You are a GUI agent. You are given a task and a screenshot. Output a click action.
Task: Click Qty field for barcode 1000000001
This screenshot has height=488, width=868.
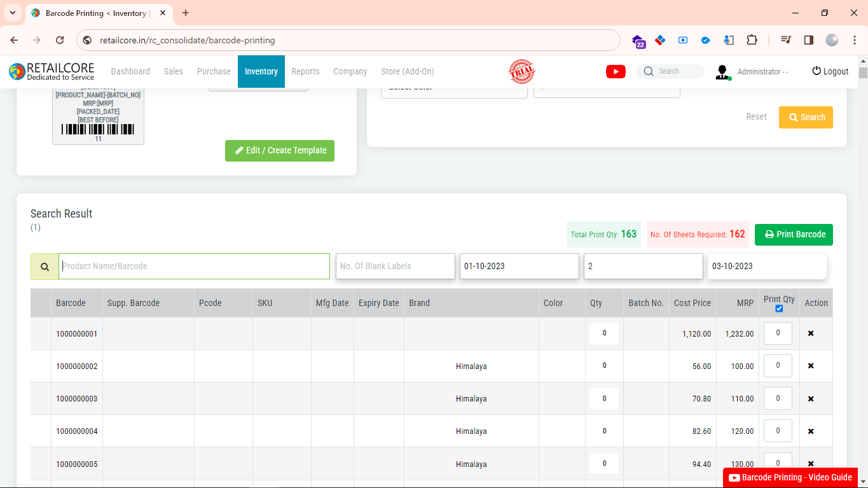604,333
